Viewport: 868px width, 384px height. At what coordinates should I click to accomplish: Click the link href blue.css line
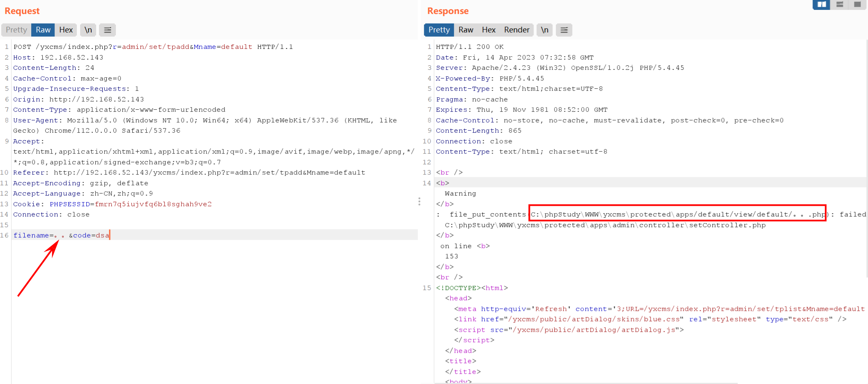650,319
